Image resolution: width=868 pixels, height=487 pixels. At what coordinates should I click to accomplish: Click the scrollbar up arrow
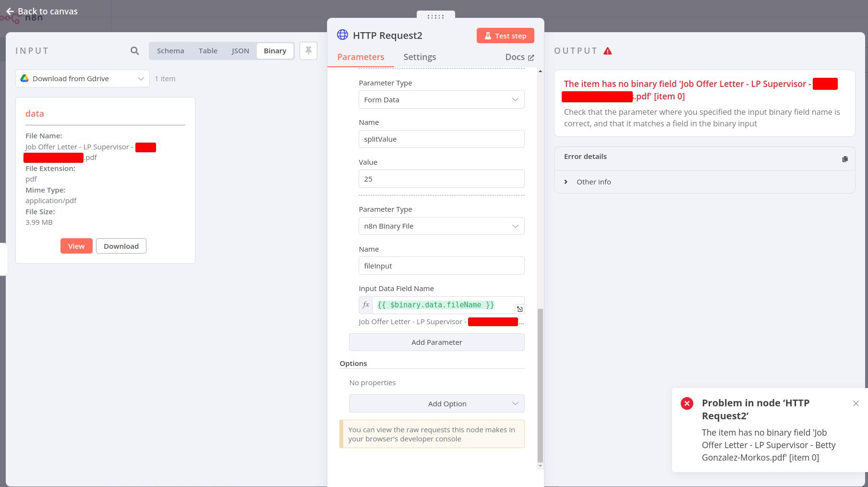[x=540, y=71]
